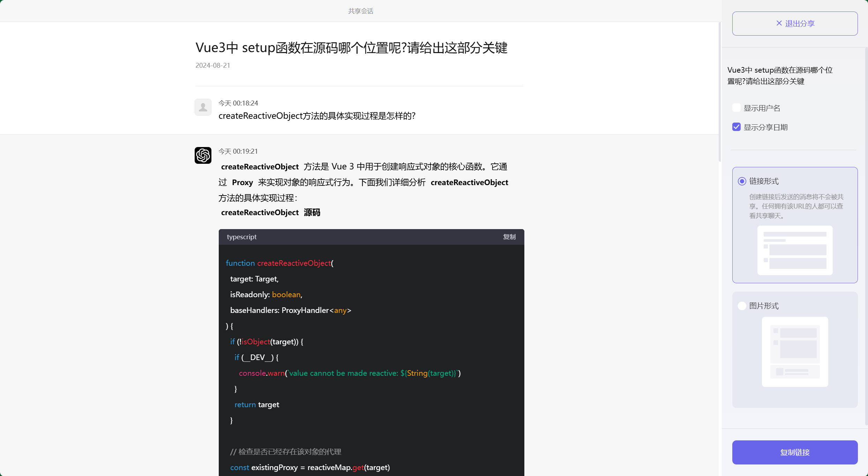
Task: Click the checkmark icon in 显示分享日期 checkbox
Action: pyautogui.click(x=736, y=127)
